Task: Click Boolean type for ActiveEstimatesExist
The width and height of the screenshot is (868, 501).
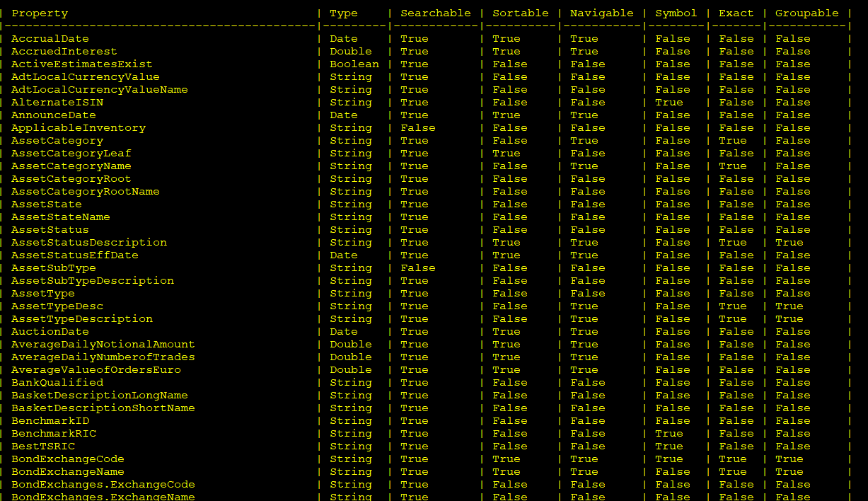Action: click(x=354, y=64)
